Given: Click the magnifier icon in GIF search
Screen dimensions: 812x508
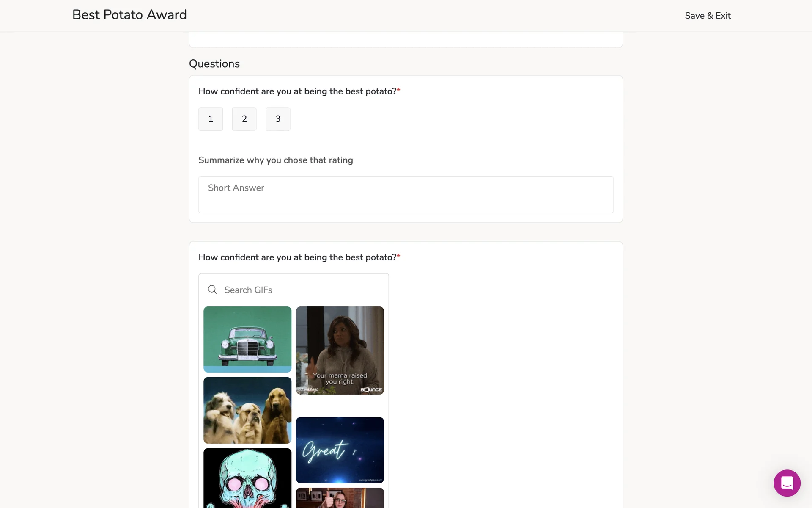Looking at the screenshot, I should tap(212, 290).
